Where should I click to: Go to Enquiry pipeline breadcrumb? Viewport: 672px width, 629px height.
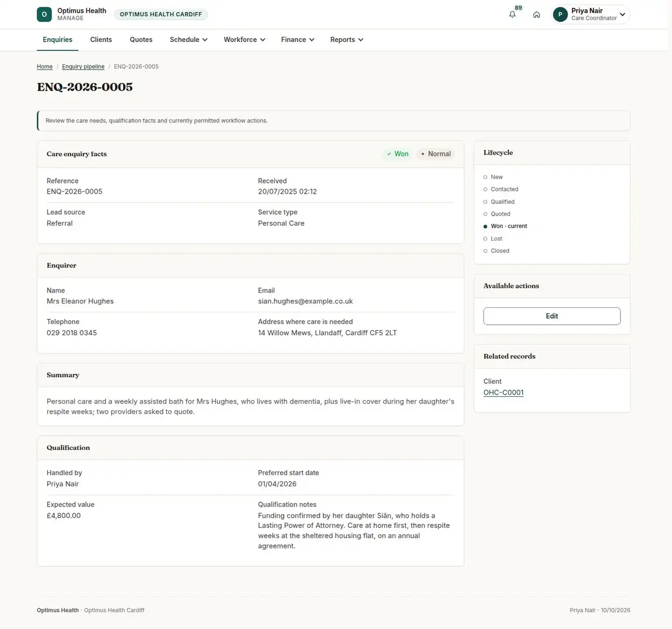point(83,67)
